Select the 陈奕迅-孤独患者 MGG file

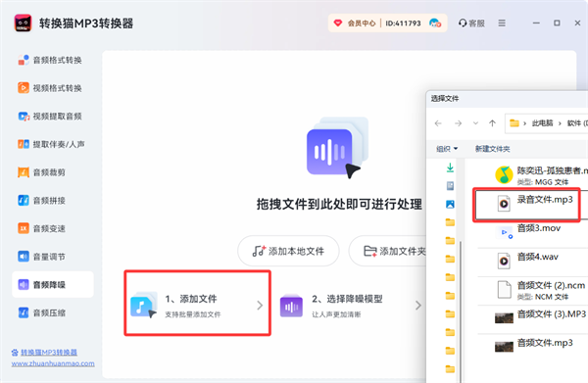click(532, 175)
